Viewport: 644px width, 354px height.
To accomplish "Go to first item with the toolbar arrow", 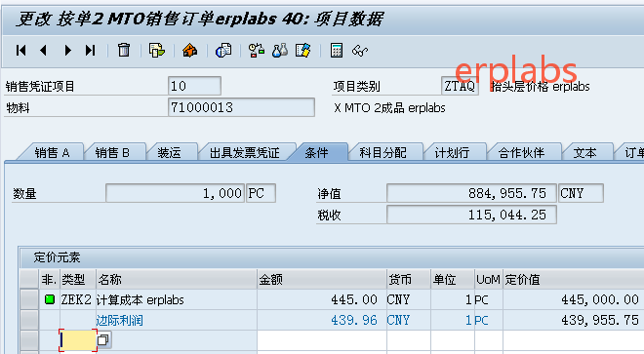I will coord(20,51).
